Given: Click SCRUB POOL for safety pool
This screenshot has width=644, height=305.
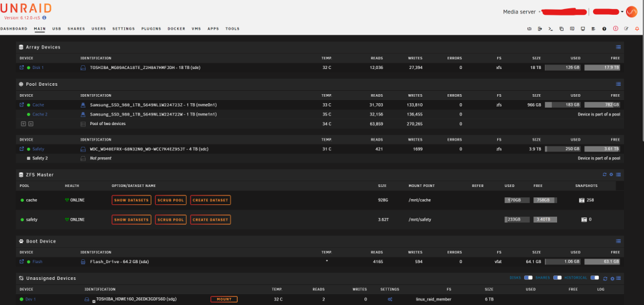Looking at the screenshot, I should point(171,219).
